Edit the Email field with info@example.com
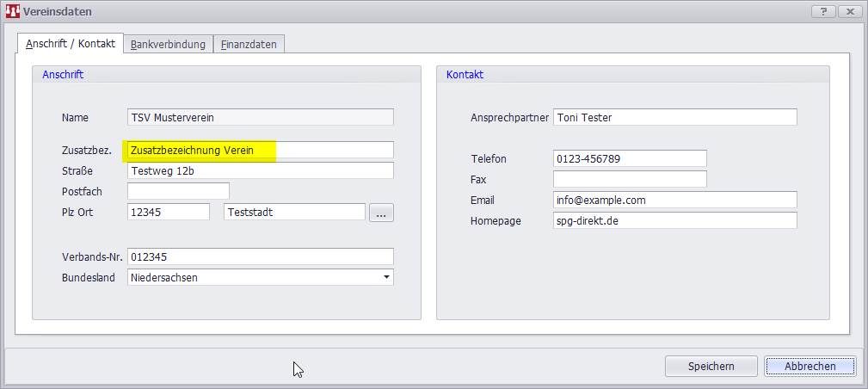The height and width of the screenshot is (389, 868). pos(674,200)
